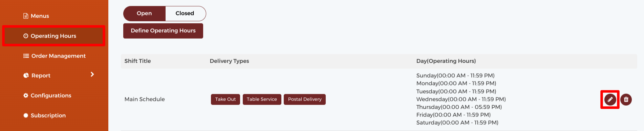Select the Main Schedule shift title
This screenshot has width=644, height=131.
[145, 100]
